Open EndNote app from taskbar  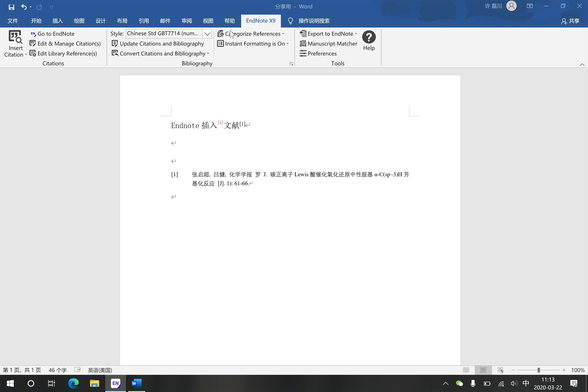tap(115, 383)
